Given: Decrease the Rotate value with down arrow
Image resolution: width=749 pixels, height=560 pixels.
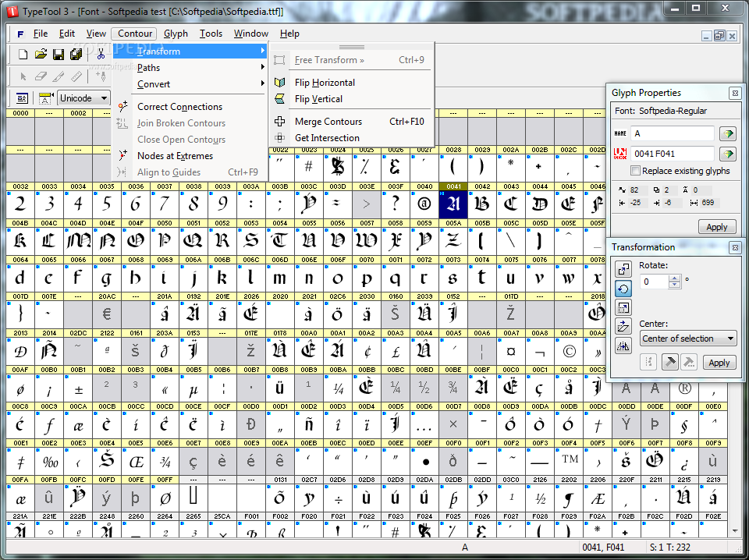Looking at the screenshot, I should click(674, 285).
